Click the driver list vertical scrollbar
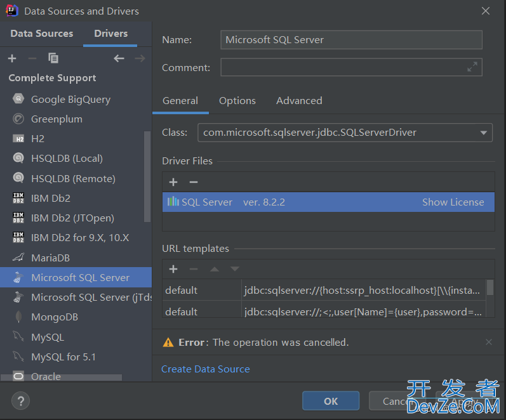 (x=147, y=176)
